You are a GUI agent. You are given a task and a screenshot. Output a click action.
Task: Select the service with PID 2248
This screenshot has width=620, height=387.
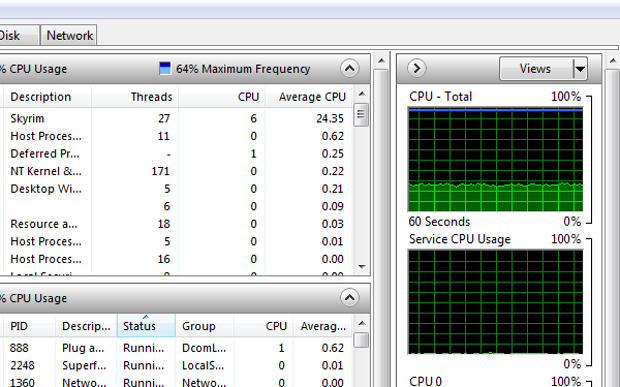tap(176, 365)
